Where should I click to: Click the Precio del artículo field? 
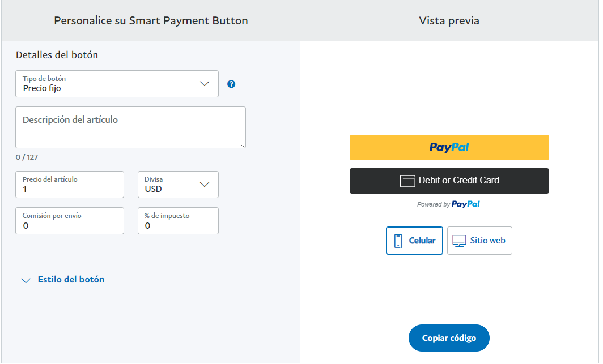70,185
